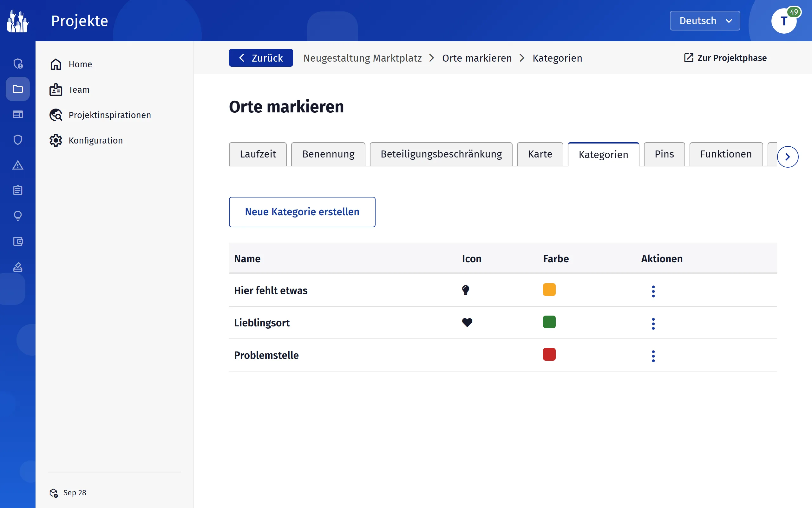Image resolution: width=812 pixels, height=508 pixels.
Task: Open the Deutsch language dropdown
Action: (x=705, y=21)
